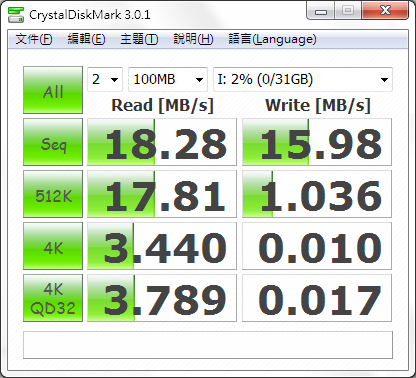Viewport: 416px width, 378px height.
Task: Open the drive I: selection dropdown
Action: [303, 79]
